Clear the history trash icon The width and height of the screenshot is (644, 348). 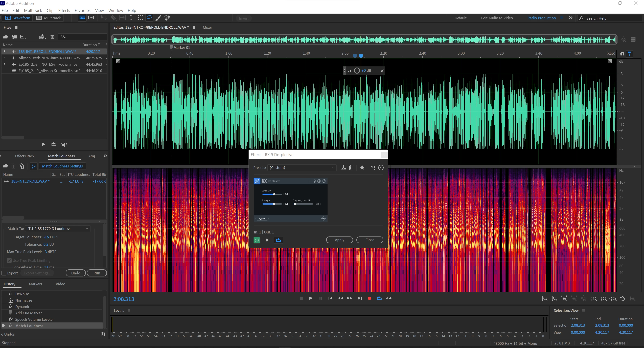pyautogui.click(x=103, y=334)
